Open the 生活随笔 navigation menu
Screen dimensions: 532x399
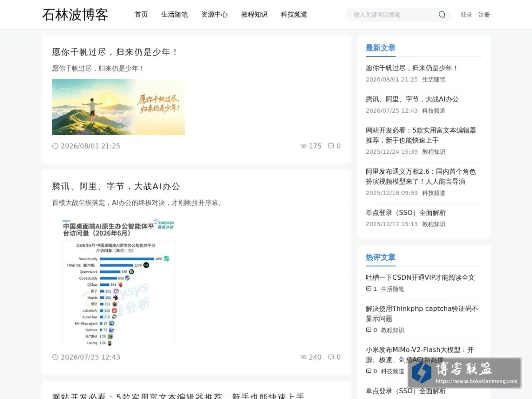[175, 15]
